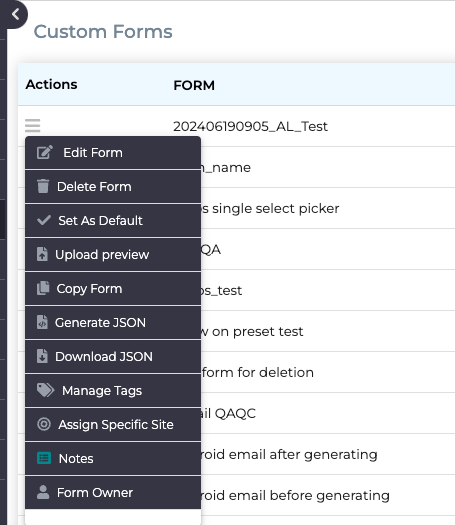Choose Form Owner menu entry
The image size is (455, 525).
pyautogui.click(x=113, y=493)
